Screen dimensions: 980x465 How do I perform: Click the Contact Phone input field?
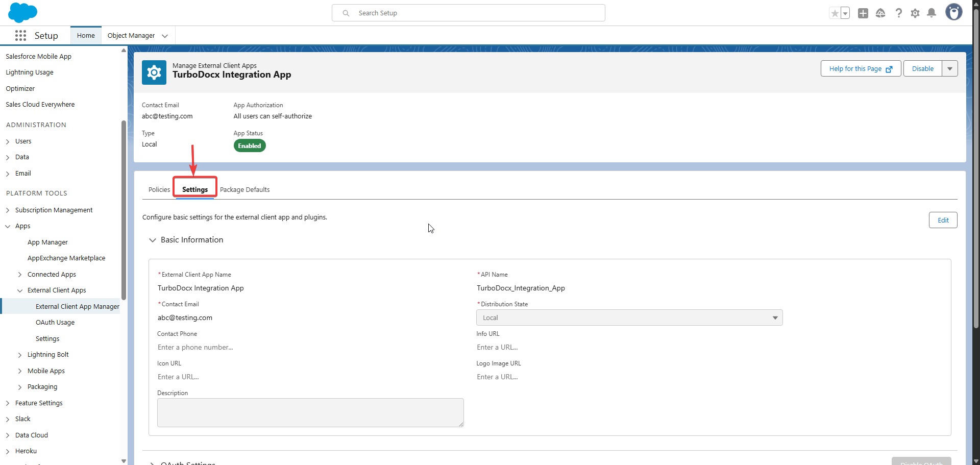click(x=310, y=347)
